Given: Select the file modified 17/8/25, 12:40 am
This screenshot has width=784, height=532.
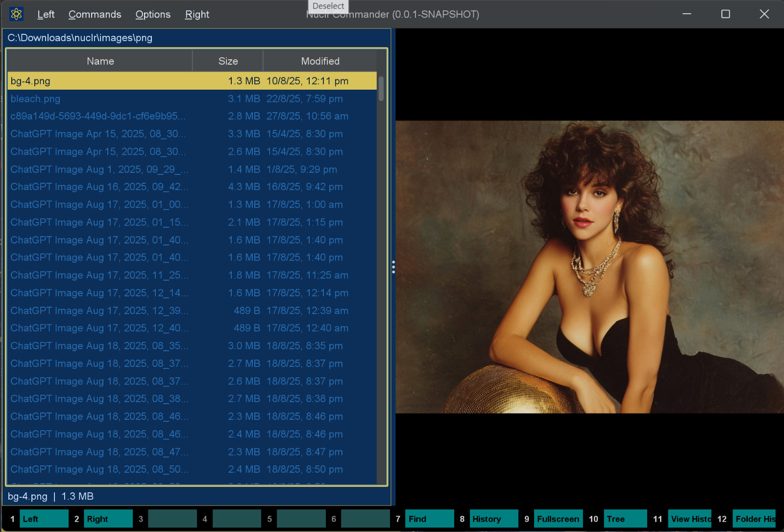Looking at the screenshot, I should pyautogui.click(x=192, y=328).
